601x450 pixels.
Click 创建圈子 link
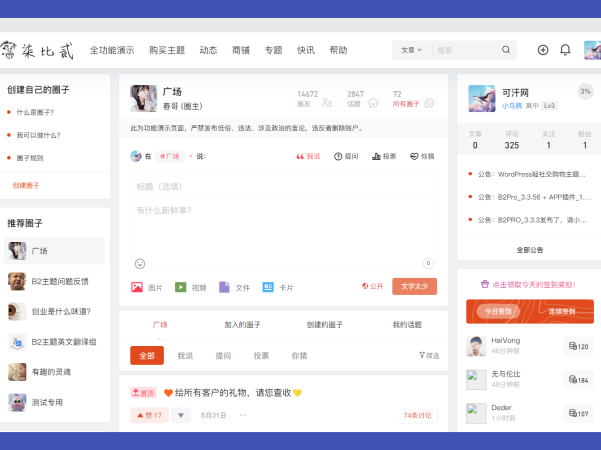(x=26, y=185)
